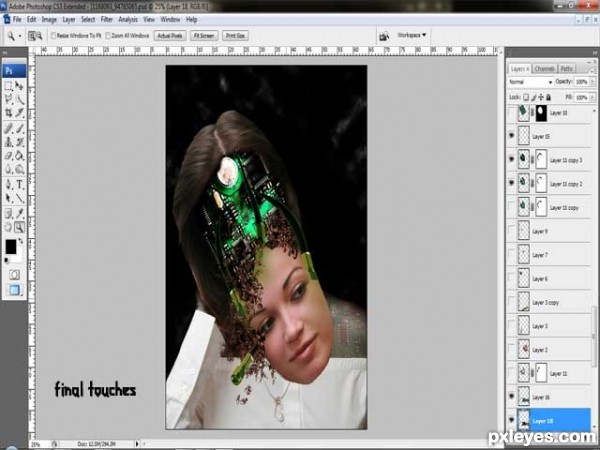Viewport: 600px width, 450px height.
Task: Select the Move tool
Action: pyautogui.click(x=20, y=86)
